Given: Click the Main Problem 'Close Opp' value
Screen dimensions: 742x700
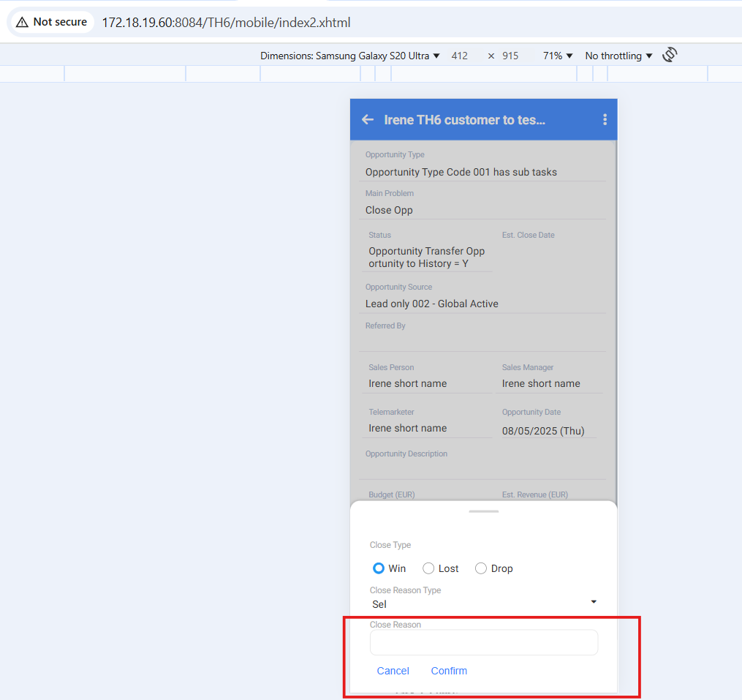Looking at the screenshot, I should [x=388, y=210].
